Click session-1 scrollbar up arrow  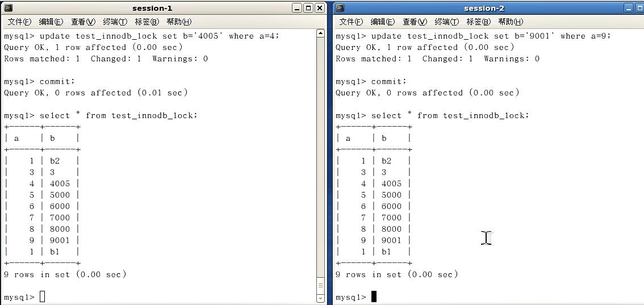coord(321,34)
